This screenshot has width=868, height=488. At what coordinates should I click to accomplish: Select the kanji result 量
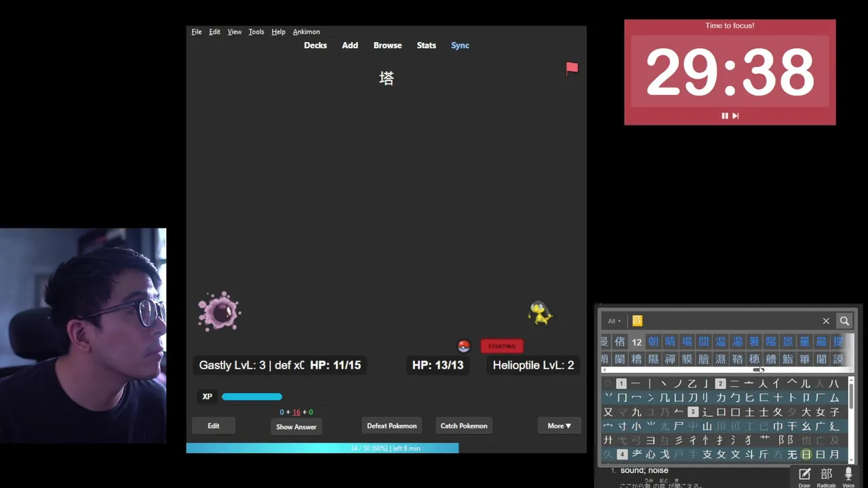[804, 342]
